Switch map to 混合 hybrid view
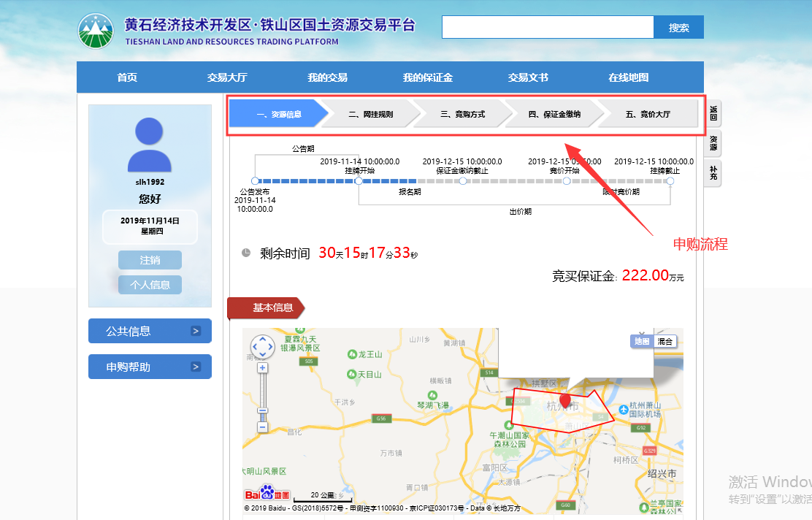Viewport: 812px width, 520px height. point(665,341)
